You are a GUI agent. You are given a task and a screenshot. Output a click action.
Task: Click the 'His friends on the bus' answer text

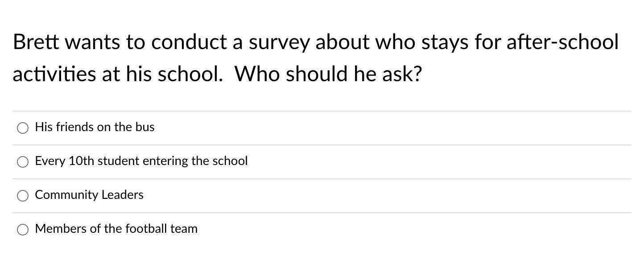pyautogui.click(x=95, y=127)
